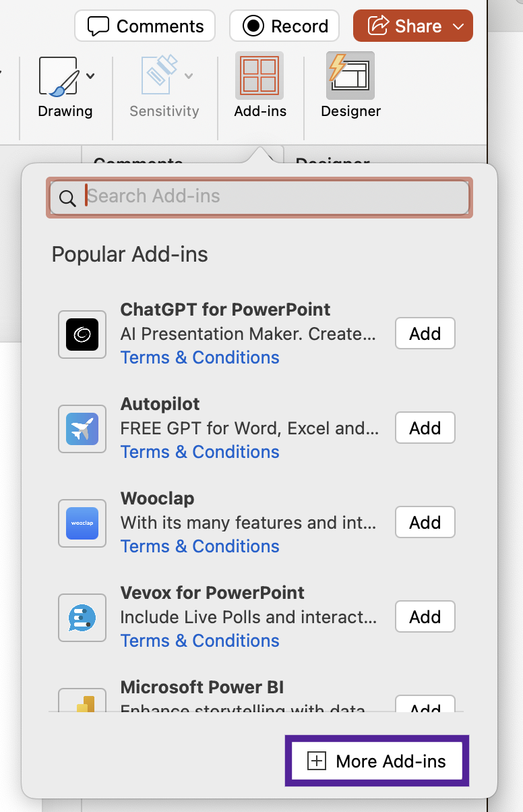Add ChatGPT for PowerPoint add-in
The width and height of the screenshot is (523, 812).
click(425, 334)
